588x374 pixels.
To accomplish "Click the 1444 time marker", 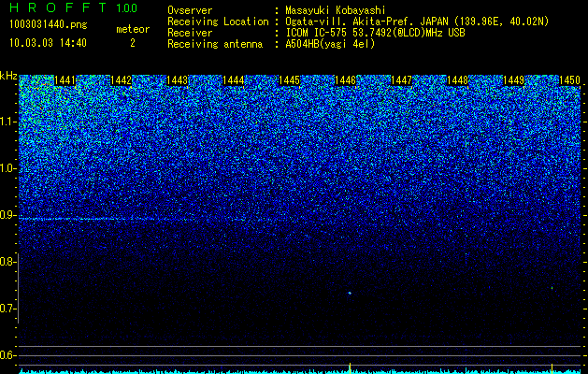I will pyautogui.click(x=234, y=80).
